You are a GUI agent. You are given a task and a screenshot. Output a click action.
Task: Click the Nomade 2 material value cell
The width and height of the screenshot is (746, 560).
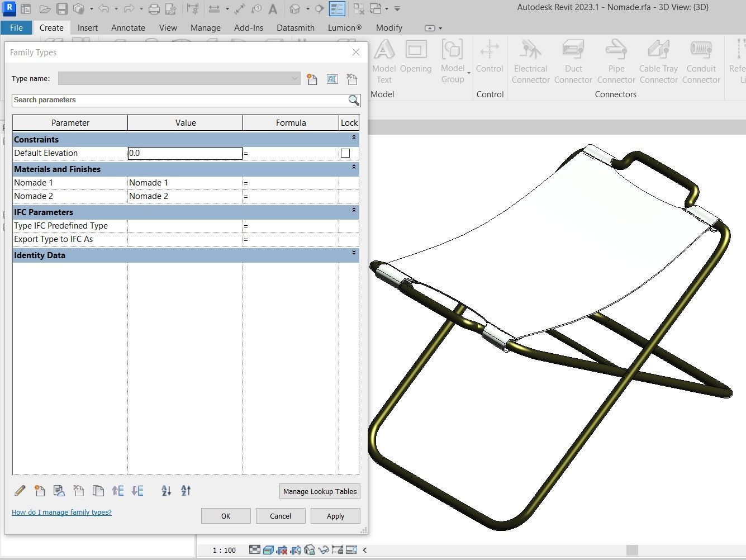coord(185,196)
